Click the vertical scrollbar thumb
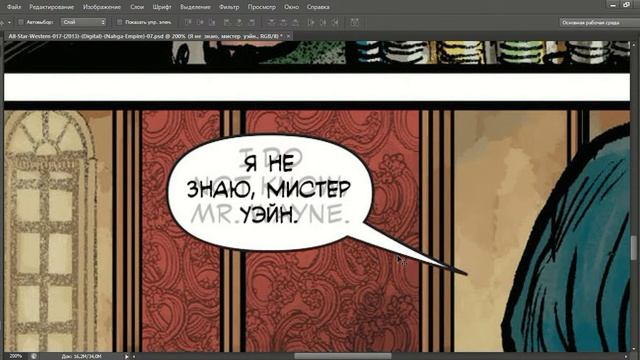 coord(634,248)
